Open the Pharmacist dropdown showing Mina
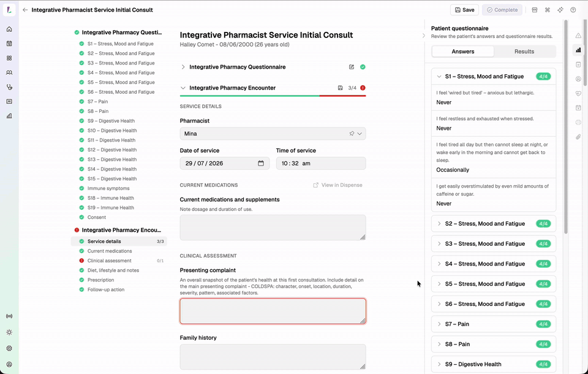Viewport: 588px width, 374px height. (x=273, y=134)
